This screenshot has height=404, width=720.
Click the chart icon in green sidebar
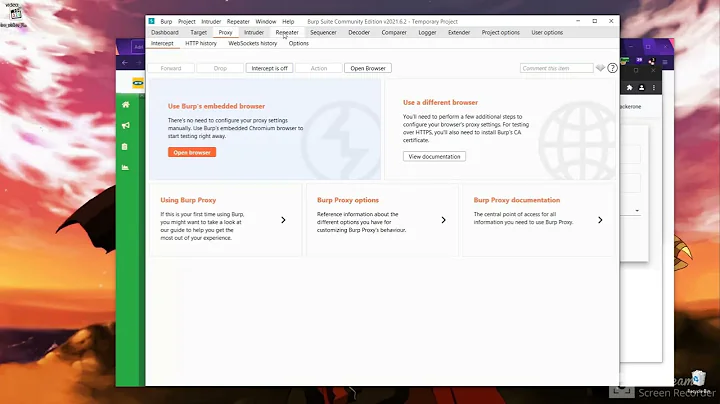pyautogui.click(x=125, y=168)
